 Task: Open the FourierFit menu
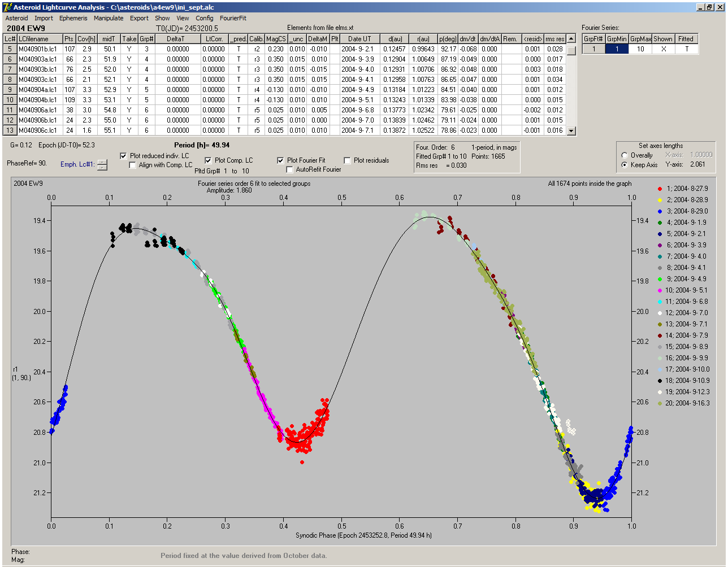(233, 18)
